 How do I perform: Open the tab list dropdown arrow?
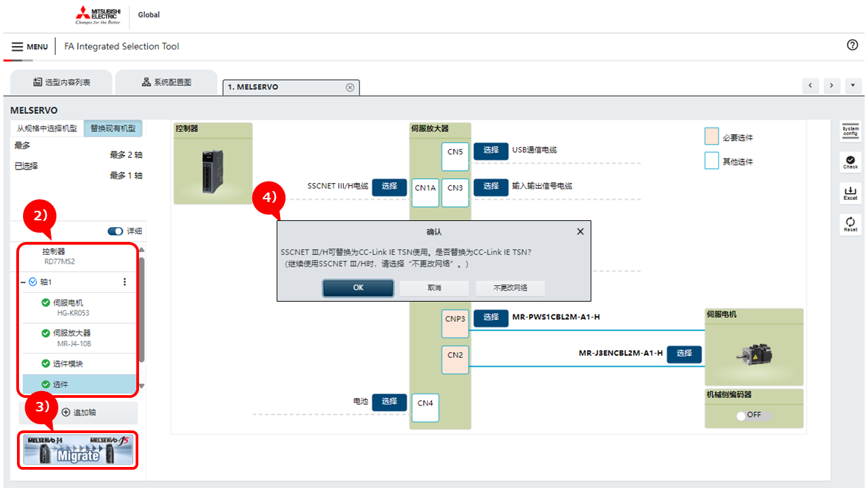click(x=853, y=86)
